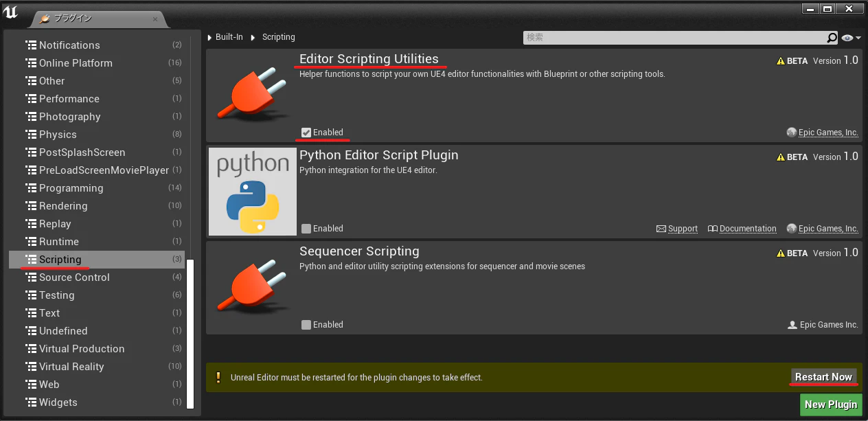Click Editor Scripting Utilities BETA warning icon
The image size is (868, 421).
[x=781, y=61]
